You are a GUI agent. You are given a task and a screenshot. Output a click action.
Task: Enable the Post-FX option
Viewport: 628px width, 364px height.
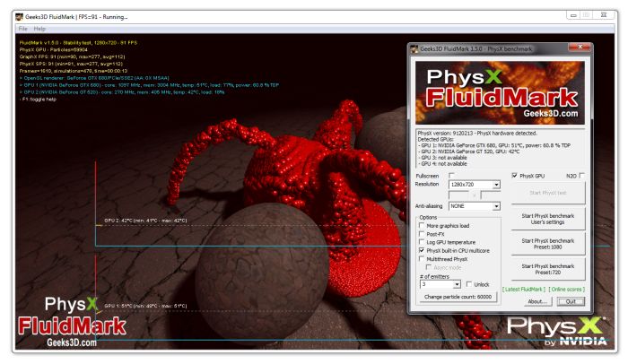point(422,234)
